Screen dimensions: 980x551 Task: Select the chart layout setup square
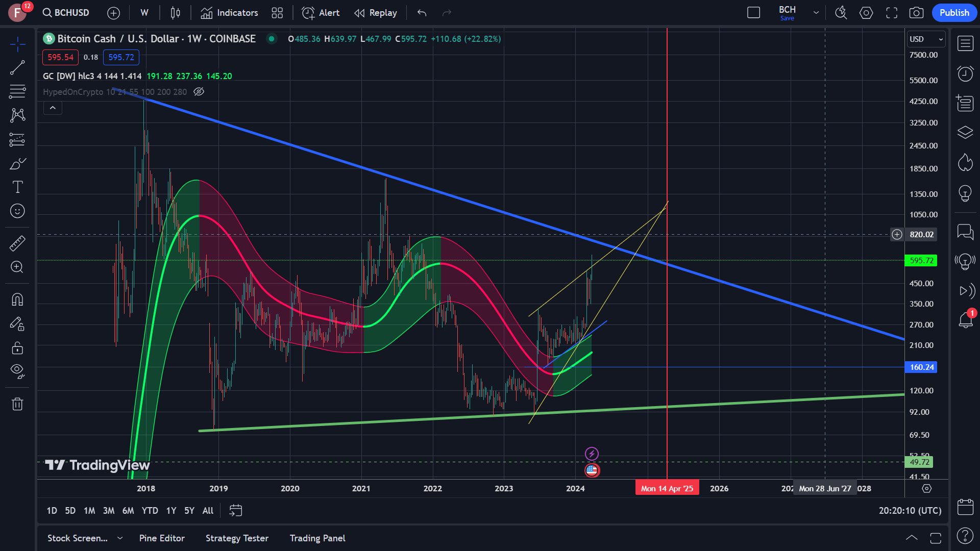(753, 13)
